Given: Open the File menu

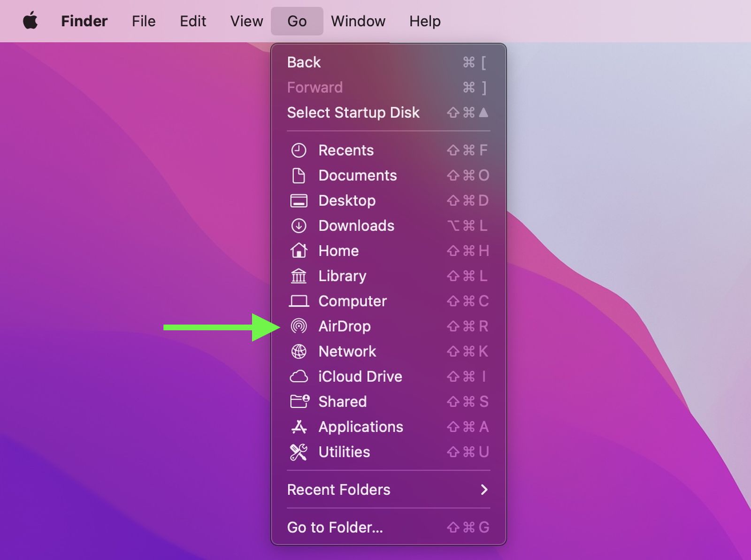Looking at the screenshot, I should [143, 21].
